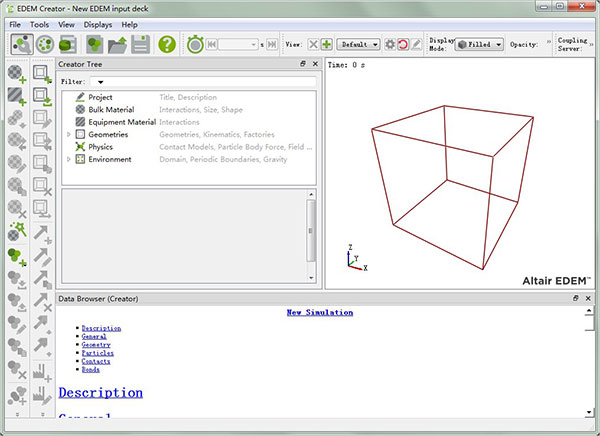Screen dimensions: 600x436
Task: Open the Displays menu
Action: pyautogui.click(x=98, y=24)
